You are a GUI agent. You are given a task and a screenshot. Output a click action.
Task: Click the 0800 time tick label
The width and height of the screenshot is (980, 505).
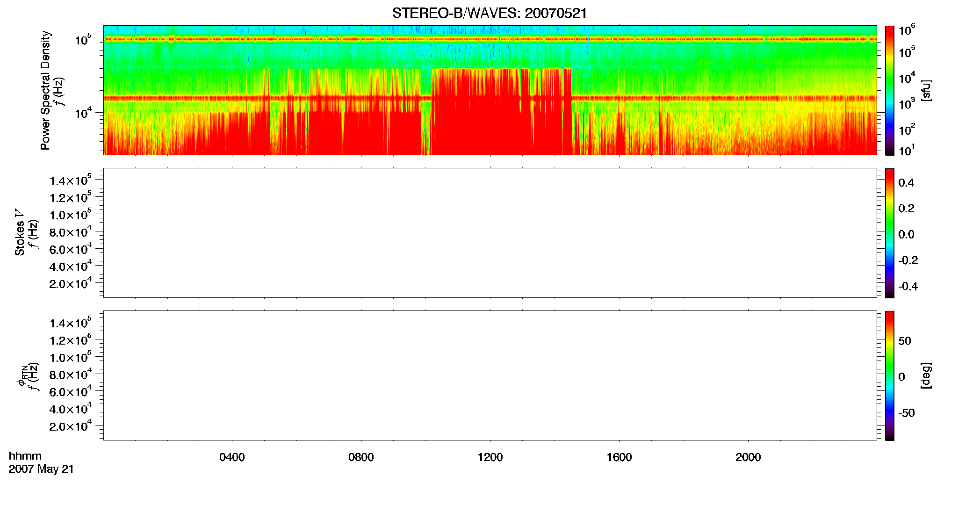click(361, 457)
